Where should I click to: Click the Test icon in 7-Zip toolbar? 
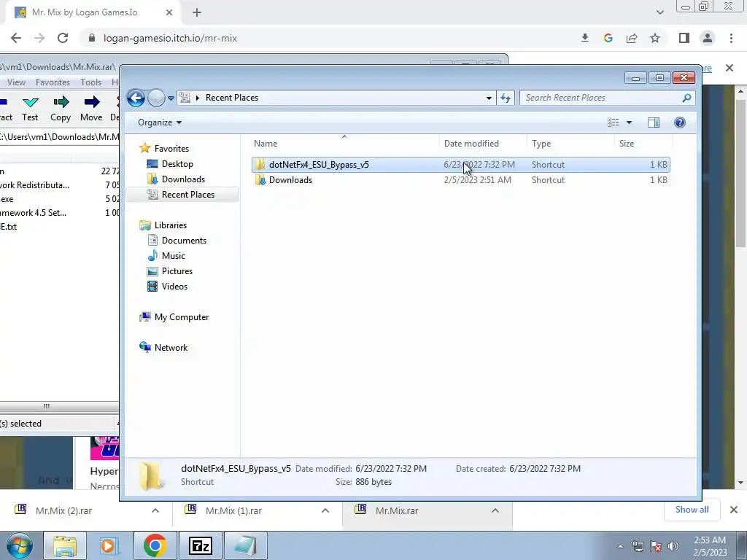coord(30,109)
